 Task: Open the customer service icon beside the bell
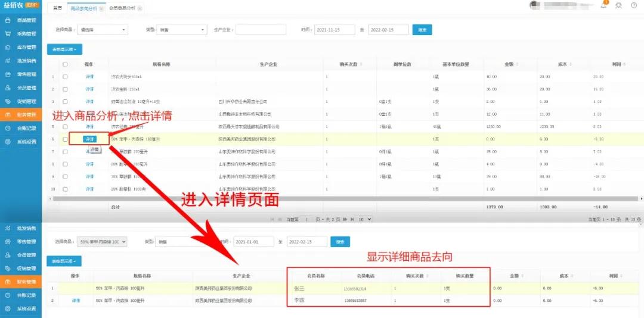(618, 5)
